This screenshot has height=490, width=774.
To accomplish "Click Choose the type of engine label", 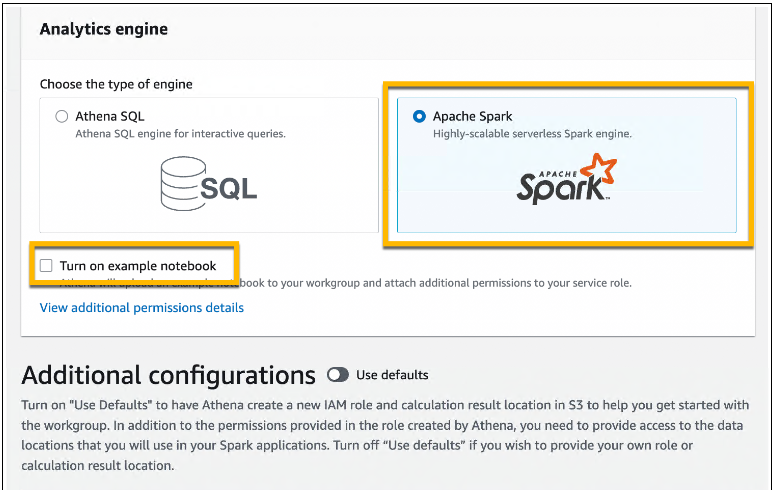I will pos(116,84).
